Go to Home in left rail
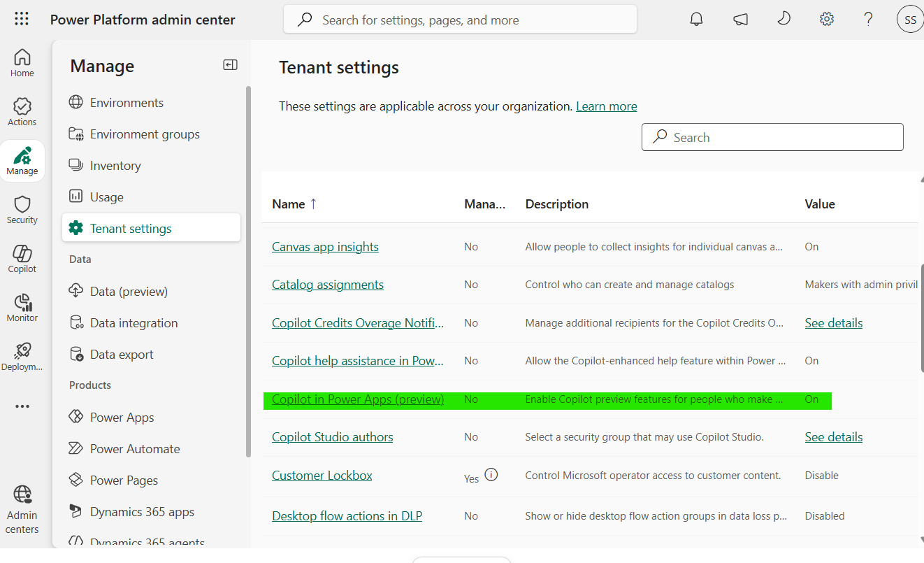Screen dimensions: 924x563 pos(22,63)
